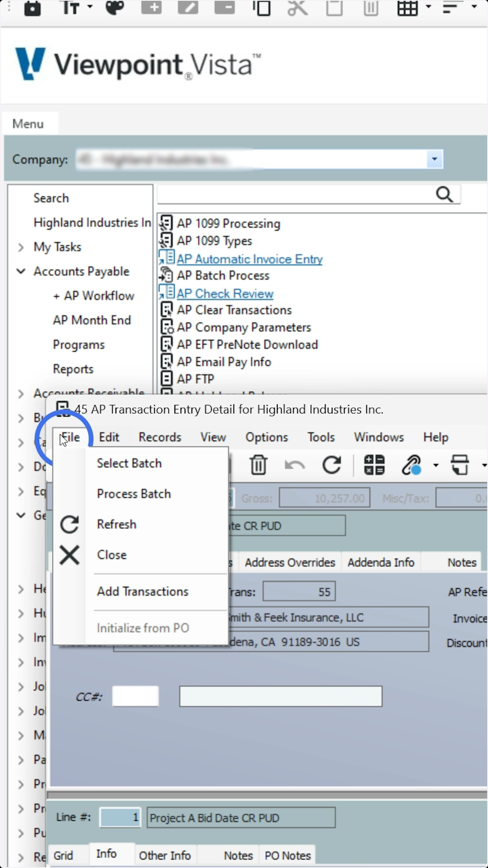
Task: Select Reports under Accounts Payable
Action: pyautogui.click(x=73, y=369)
